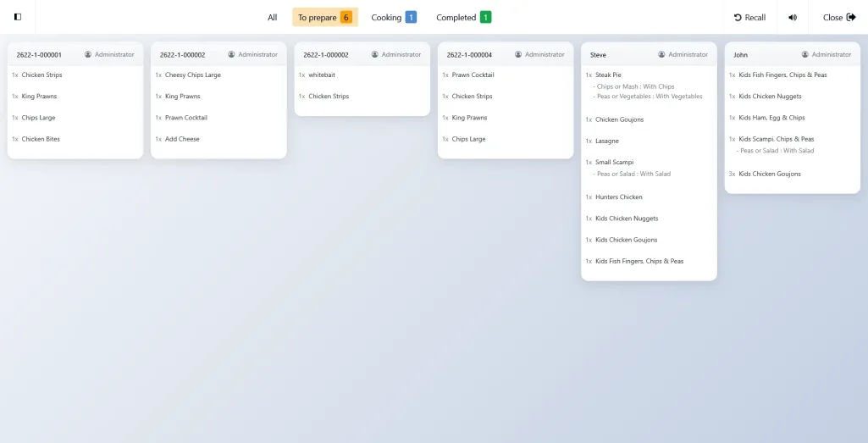
Task: Click the Completed count badge
Action: point(485,17)
